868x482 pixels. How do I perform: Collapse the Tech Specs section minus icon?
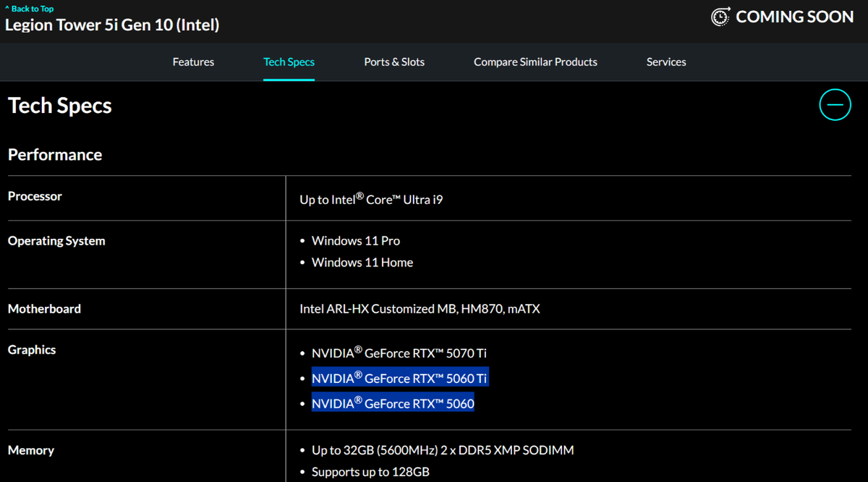(835, 105)
